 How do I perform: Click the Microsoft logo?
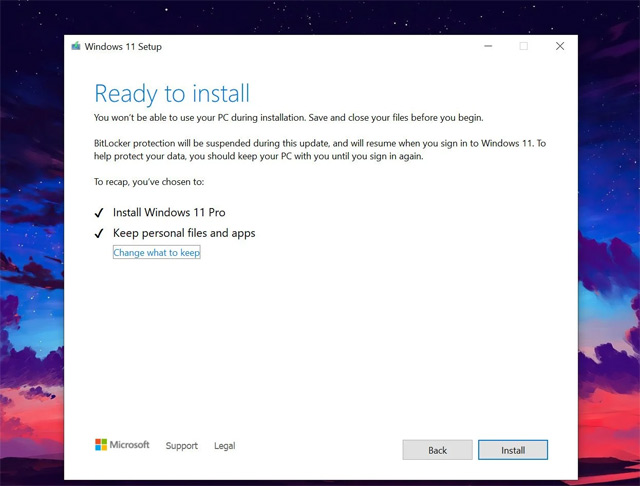(x=122, y=445)
